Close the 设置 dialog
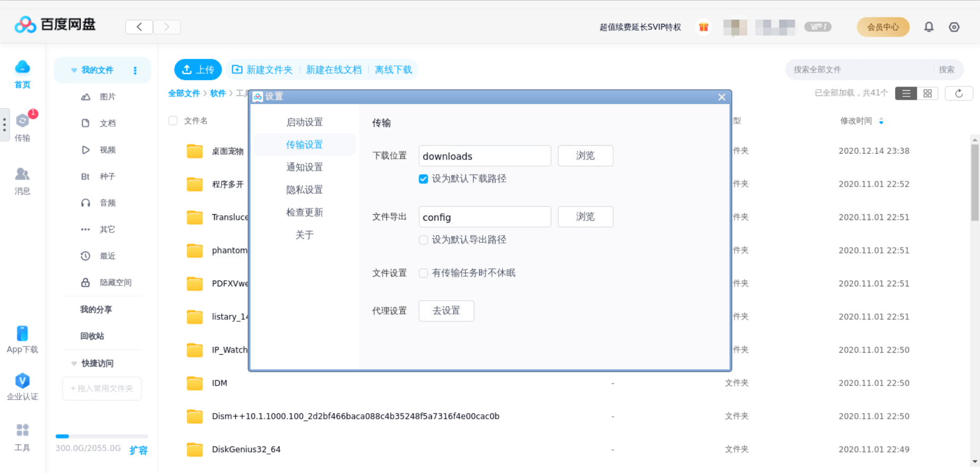Viewport: 980px width, 473px height. 722,97
